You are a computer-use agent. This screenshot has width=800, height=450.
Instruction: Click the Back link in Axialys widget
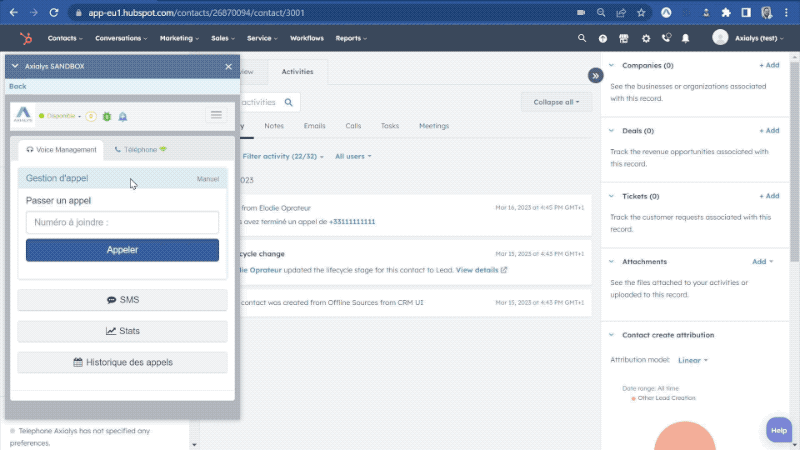(18, 86)
